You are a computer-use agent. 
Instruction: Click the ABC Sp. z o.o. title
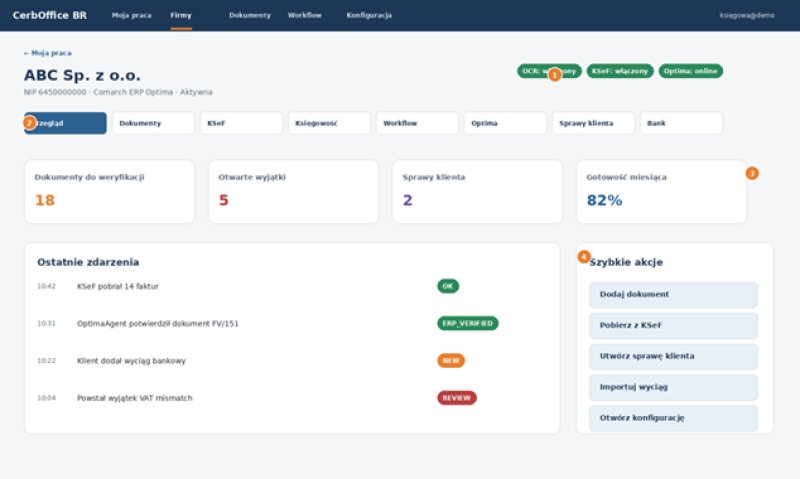point(82,75)
